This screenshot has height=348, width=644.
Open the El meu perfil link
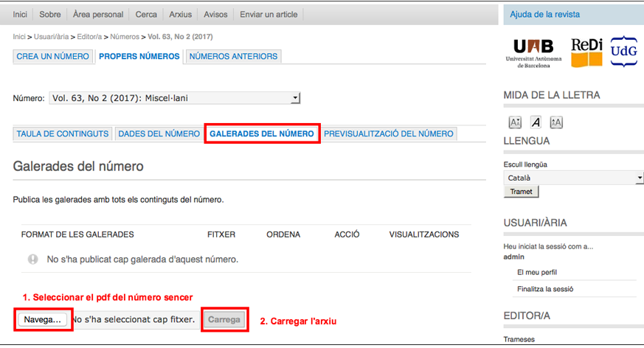click(537, 272)
